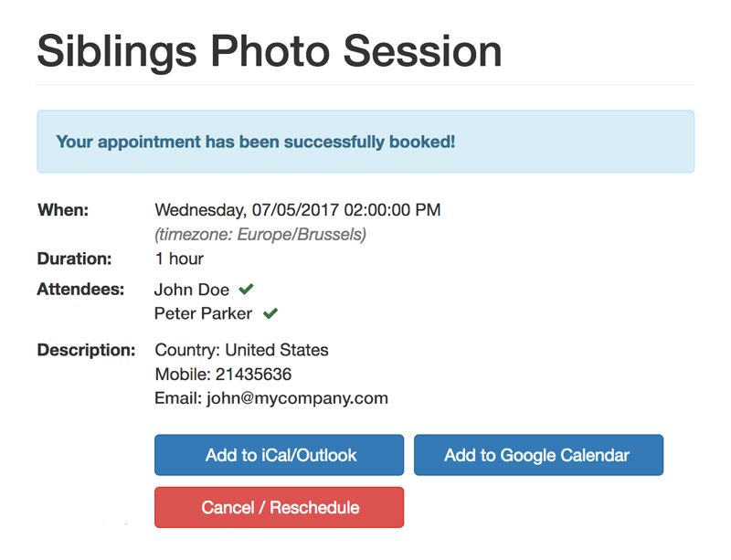The width and height of the screenshot is (731, 560).
Task: Click the Country: United States line
Action: (x=241, y=350)
